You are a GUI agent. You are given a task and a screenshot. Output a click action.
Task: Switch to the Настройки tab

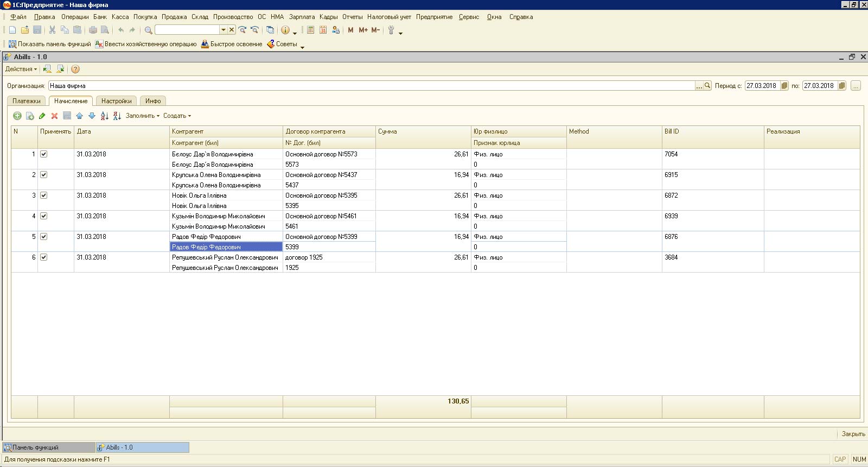pos(117,101)
